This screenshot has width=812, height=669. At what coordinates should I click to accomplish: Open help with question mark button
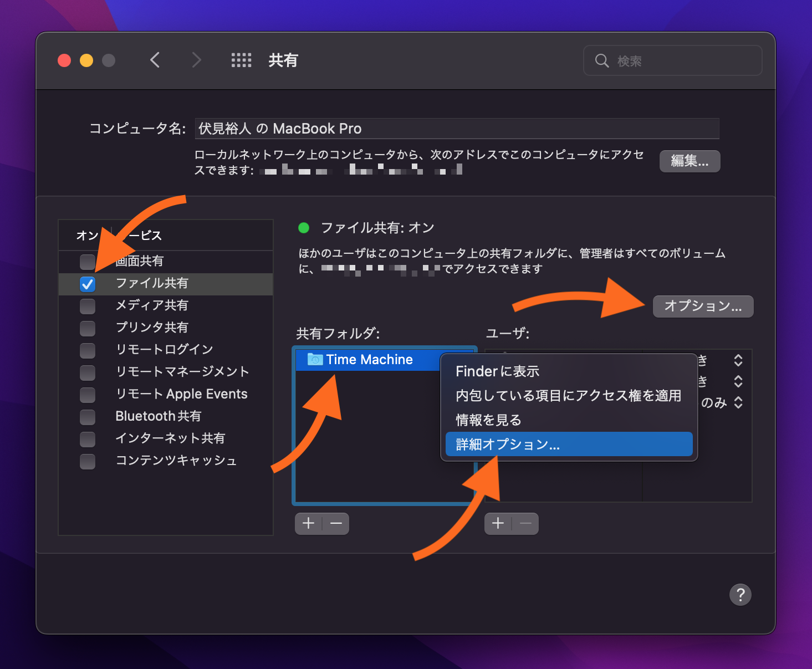click(740, 595)
